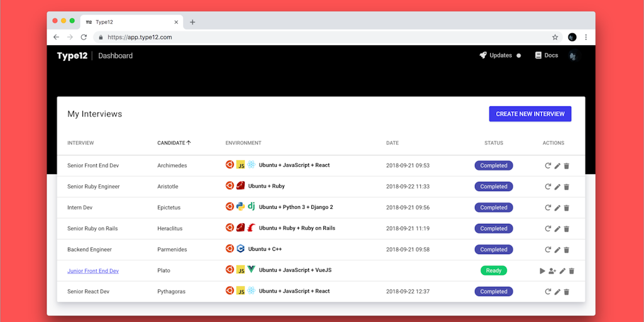Click pencil icon in Epictetus row
The image size is (644, 322).
(x=557, y=208)
